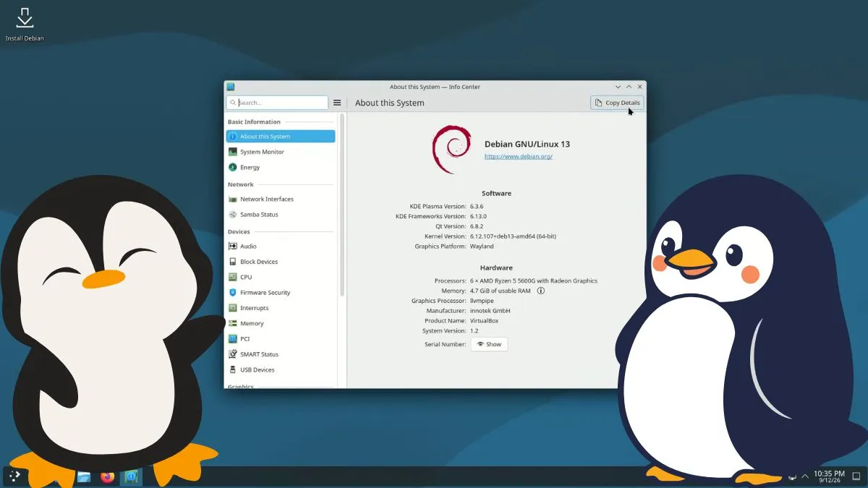Open the Memory page icon
This screenshot has width=868, height=488.
pos(233,323)
